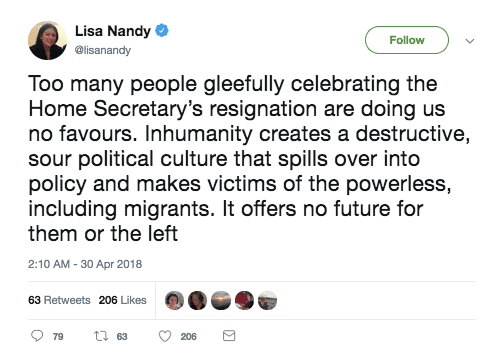Open the tweet timestamp 30 Apr 2018

pos(85,264)
